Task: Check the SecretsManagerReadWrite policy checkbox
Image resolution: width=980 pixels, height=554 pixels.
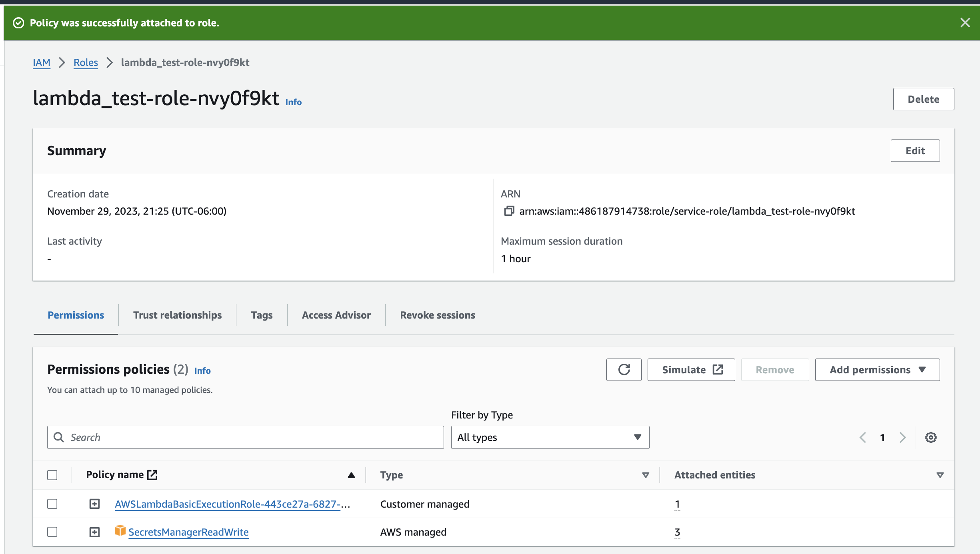Action: 52,532
